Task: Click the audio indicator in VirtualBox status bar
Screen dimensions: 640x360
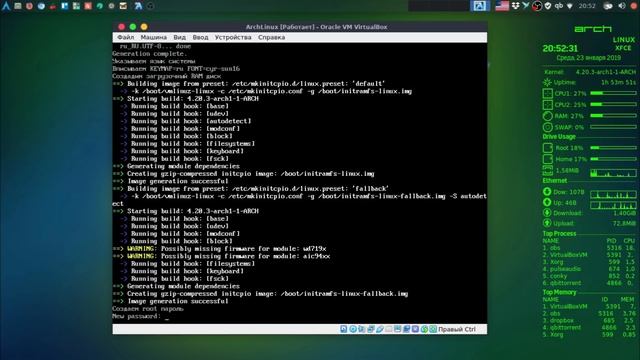Action: point(362,329)
